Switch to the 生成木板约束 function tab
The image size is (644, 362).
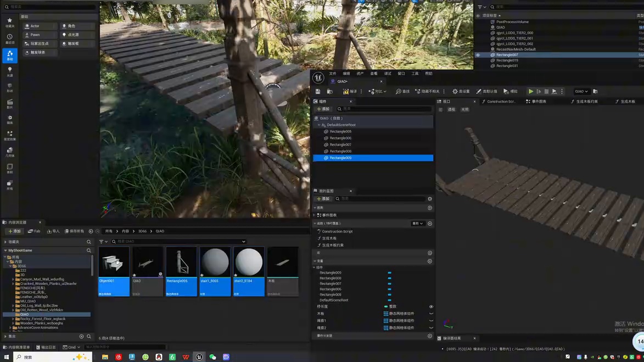pyautogui.click(x=584, y=102)
